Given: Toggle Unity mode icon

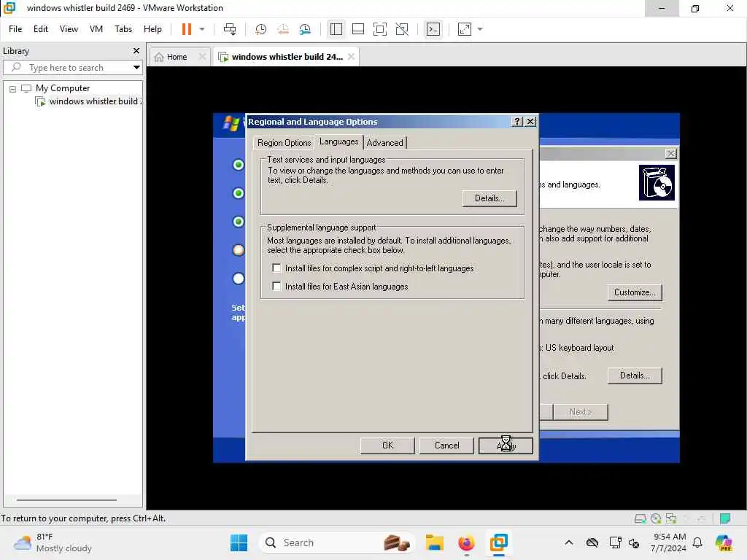Looking at the screenshot, I should click(x=402, y=29).
